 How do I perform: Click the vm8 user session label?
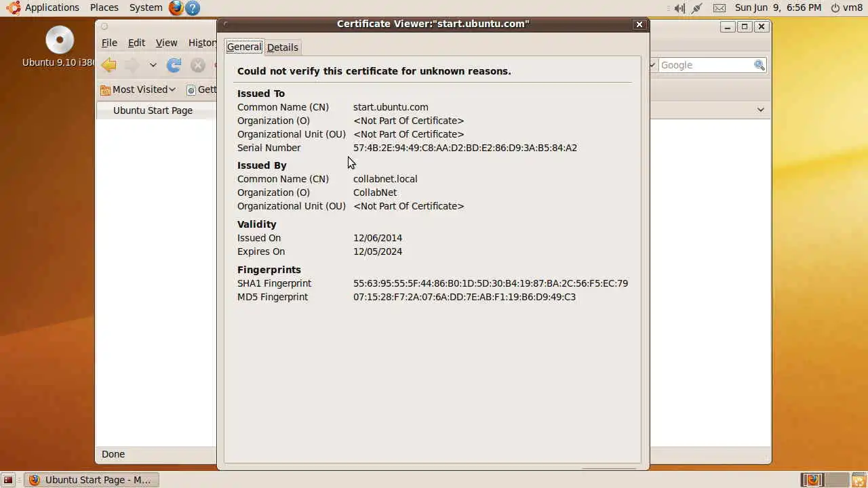pos(853,7)
